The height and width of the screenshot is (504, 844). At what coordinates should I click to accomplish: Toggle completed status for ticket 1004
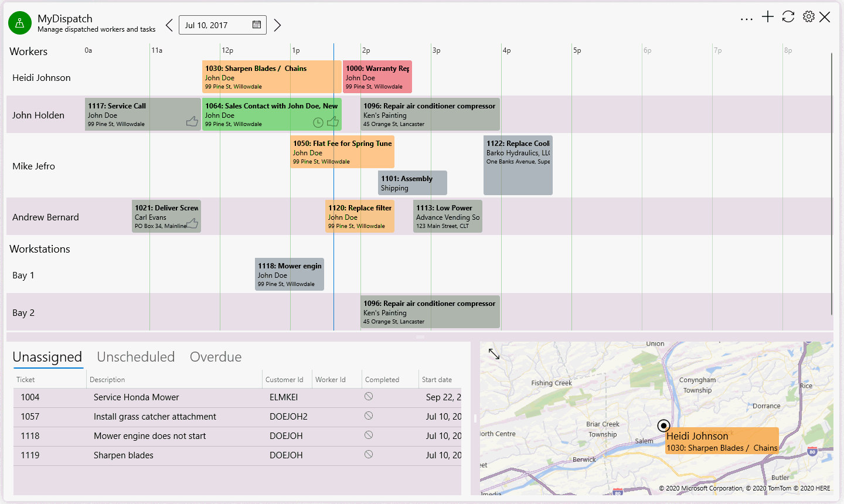click(x=369, y=397)
